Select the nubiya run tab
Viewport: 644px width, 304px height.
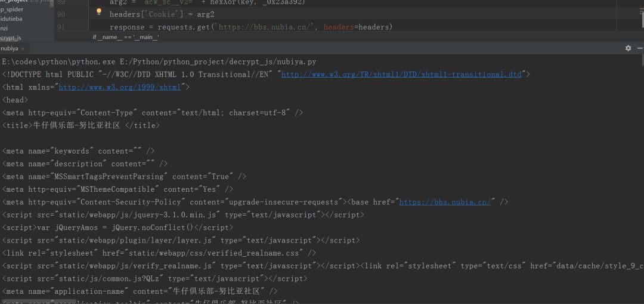[x=10, y=48]
